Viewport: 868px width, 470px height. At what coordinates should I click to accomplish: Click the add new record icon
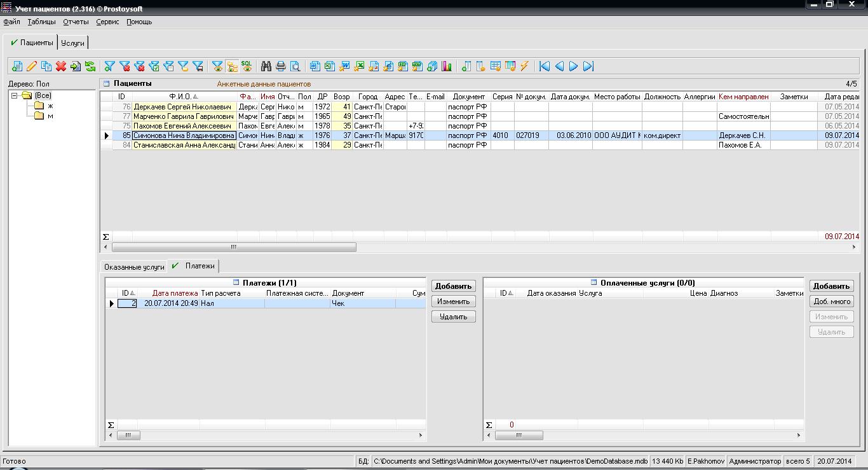tap(17, 66)
